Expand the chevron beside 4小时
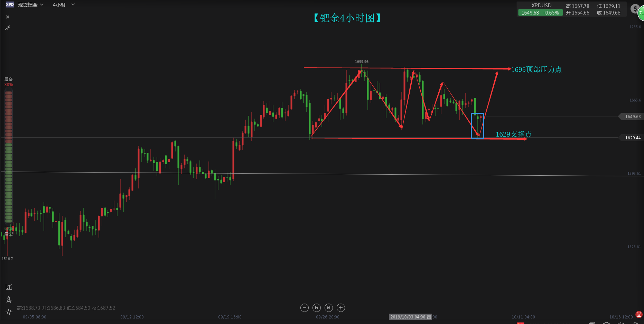The image size is (644, 324). (73, 4)
